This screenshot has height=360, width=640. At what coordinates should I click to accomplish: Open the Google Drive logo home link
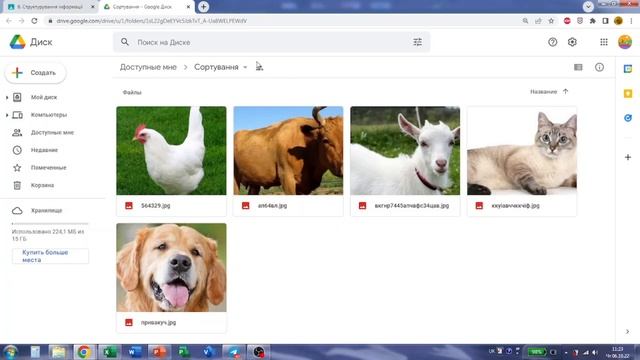click(x=31, y=42)
